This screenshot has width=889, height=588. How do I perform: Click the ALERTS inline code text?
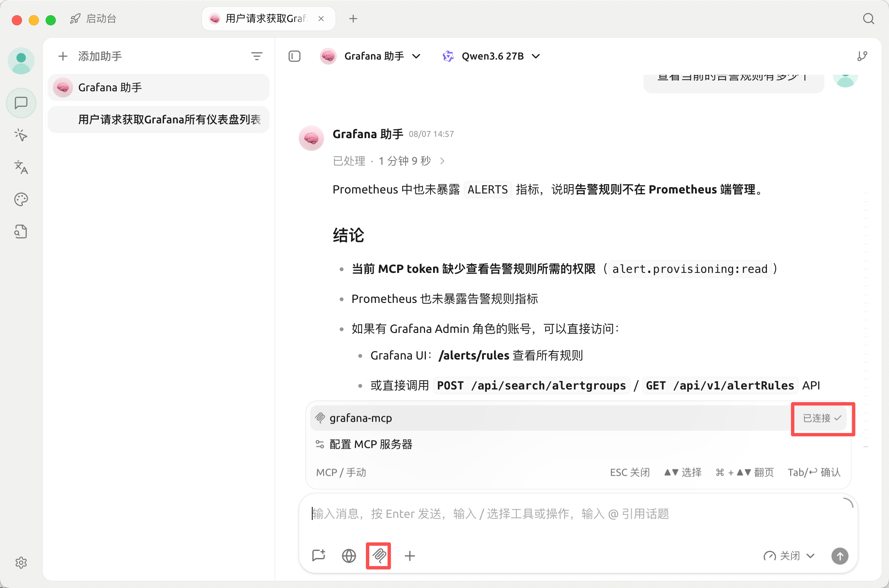[488, 190]
